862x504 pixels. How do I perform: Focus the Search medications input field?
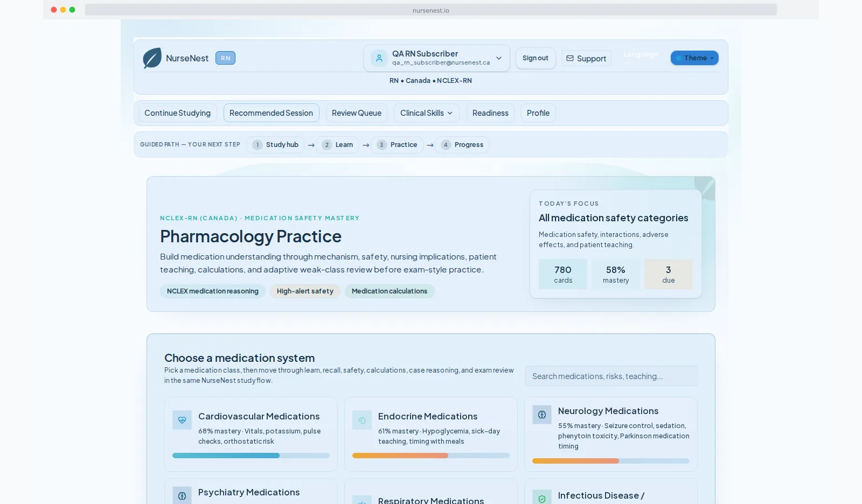pos(611,376)
